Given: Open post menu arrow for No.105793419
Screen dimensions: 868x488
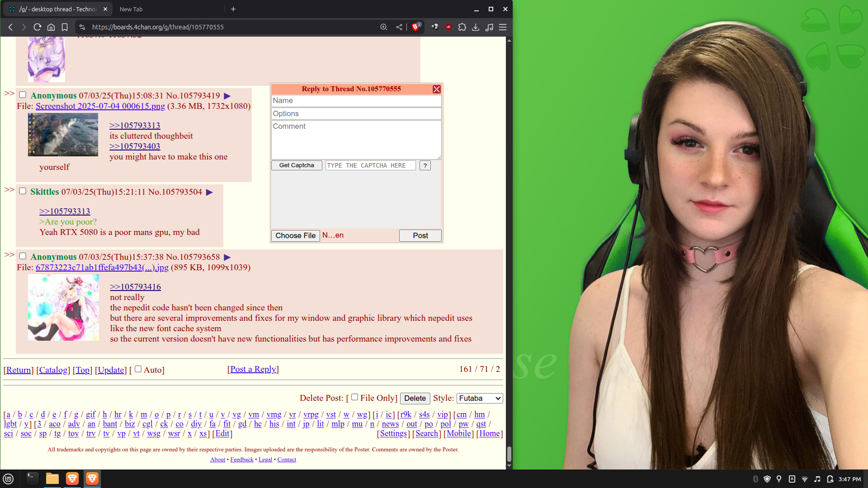Looking at the screenshot, I should click(x=227, y=96).
